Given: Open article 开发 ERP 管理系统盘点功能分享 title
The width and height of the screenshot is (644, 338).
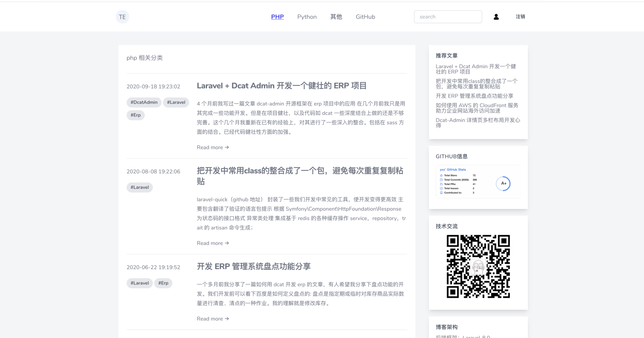Looking at the screenshot, I should click(x=254, y=266).
